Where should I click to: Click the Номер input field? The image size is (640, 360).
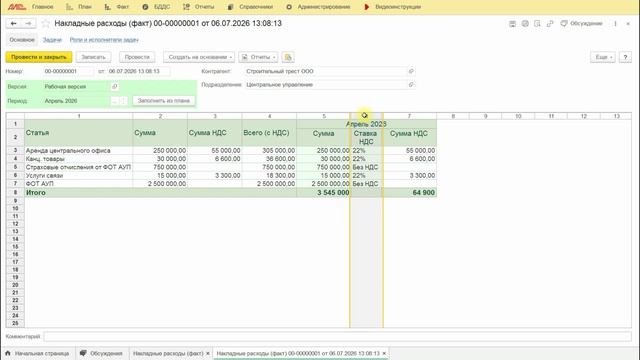coord(68,71)
